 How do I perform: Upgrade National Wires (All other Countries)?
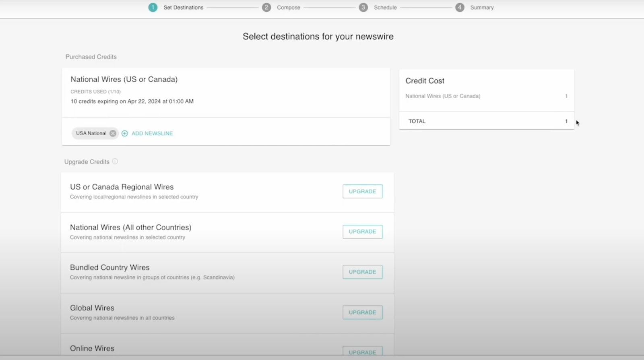click(362, 232)
